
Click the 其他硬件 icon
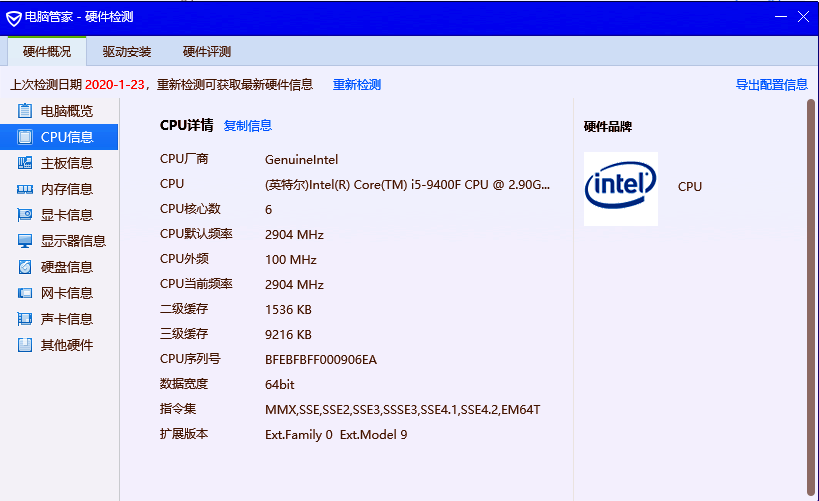point(25,345)
